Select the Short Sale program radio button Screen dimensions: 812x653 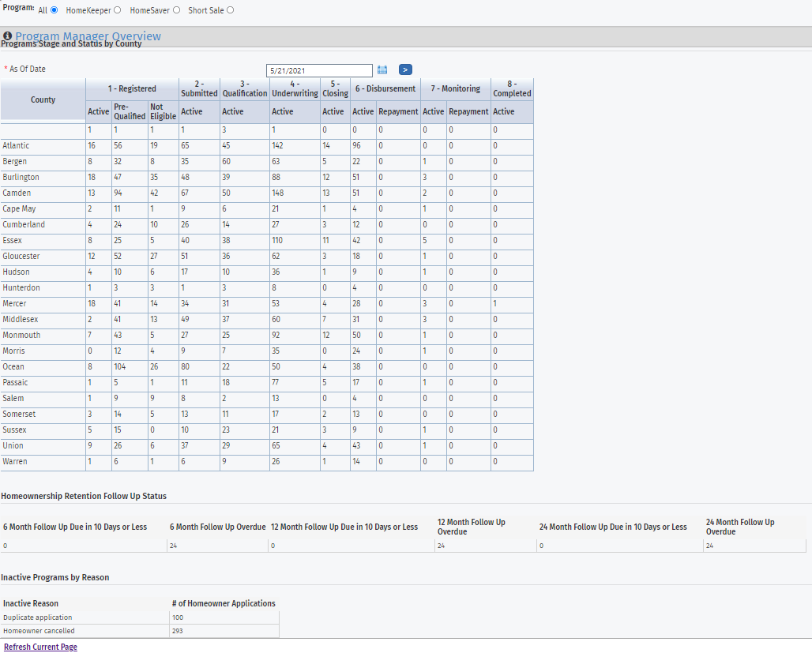(x=231, y=9)
